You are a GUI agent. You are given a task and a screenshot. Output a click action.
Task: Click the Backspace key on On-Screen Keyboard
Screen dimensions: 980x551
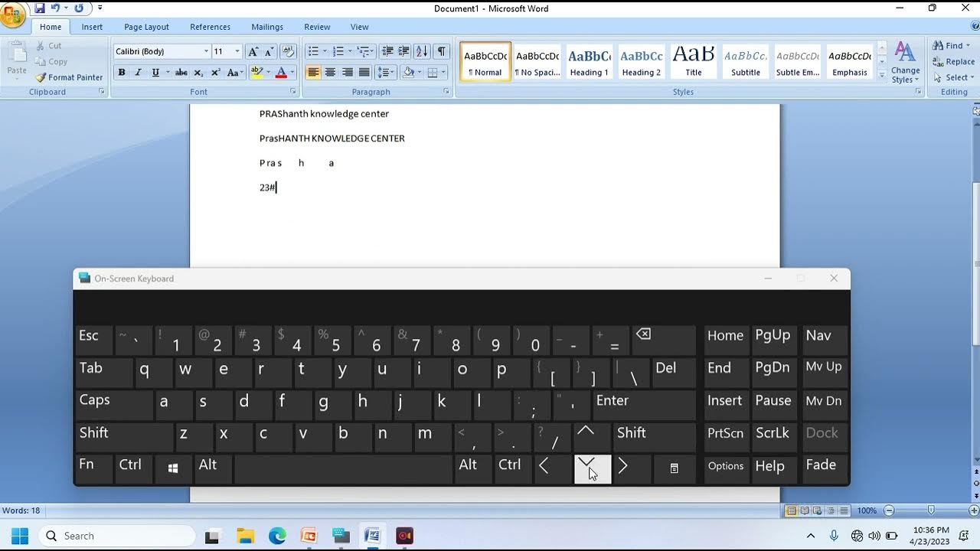tap(664, 340)
